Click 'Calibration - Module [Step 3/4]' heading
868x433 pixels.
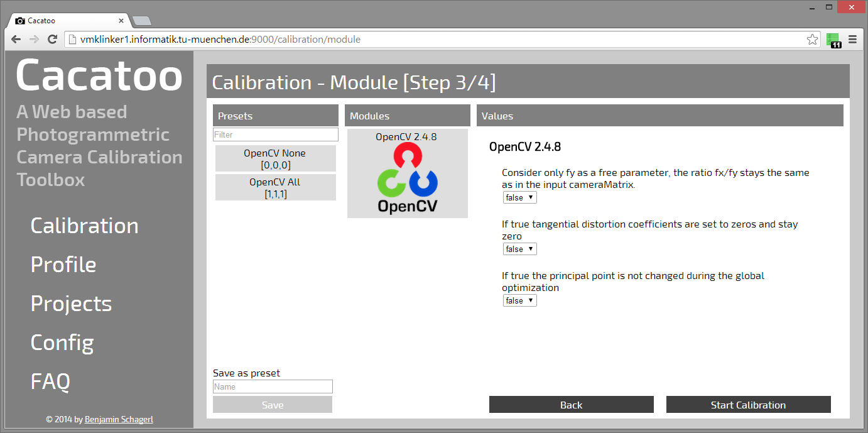pyautogui.click(x=354, y=82)
